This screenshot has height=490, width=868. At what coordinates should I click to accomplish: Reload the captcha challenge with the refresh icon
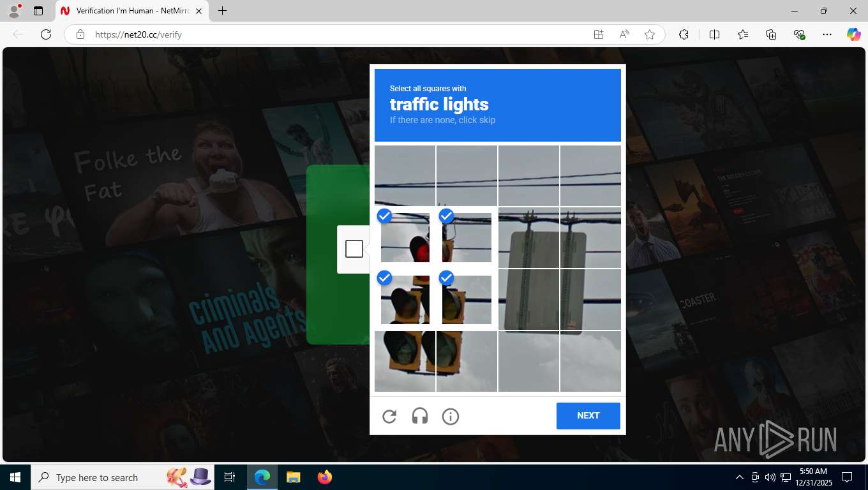tap(389, 417)
